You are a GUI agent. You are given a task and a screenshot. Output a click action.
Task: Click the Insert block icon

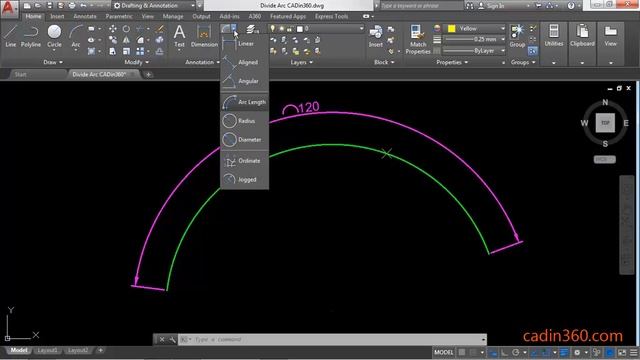point(376,36)
